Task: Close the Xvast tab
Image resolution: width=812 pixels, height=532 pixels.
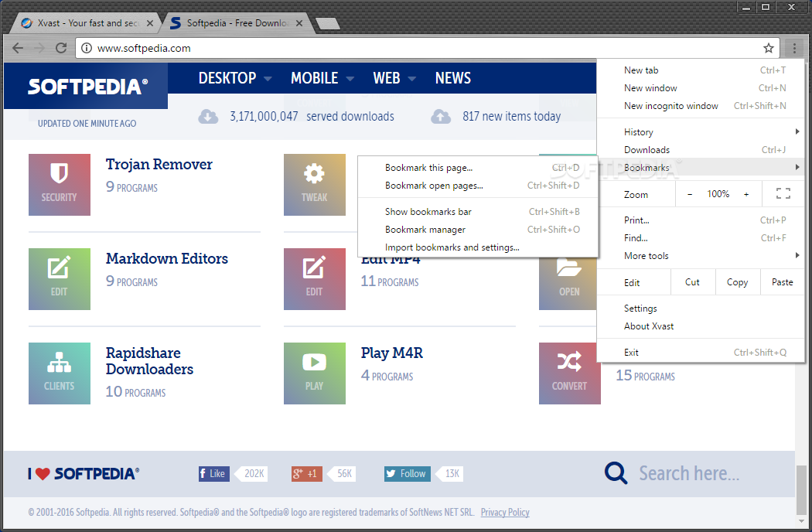Action: point(150,23)
